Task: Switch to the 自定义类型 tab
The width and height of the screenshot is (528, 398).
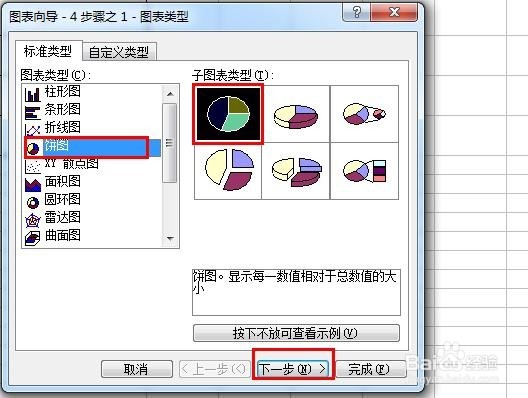Action: click(x=119, y=52)
